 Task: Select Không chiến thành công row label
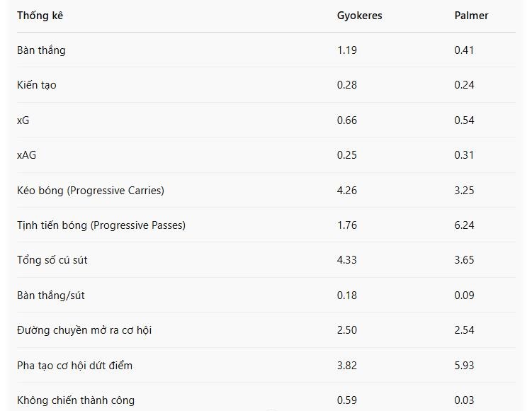point(76,400)
